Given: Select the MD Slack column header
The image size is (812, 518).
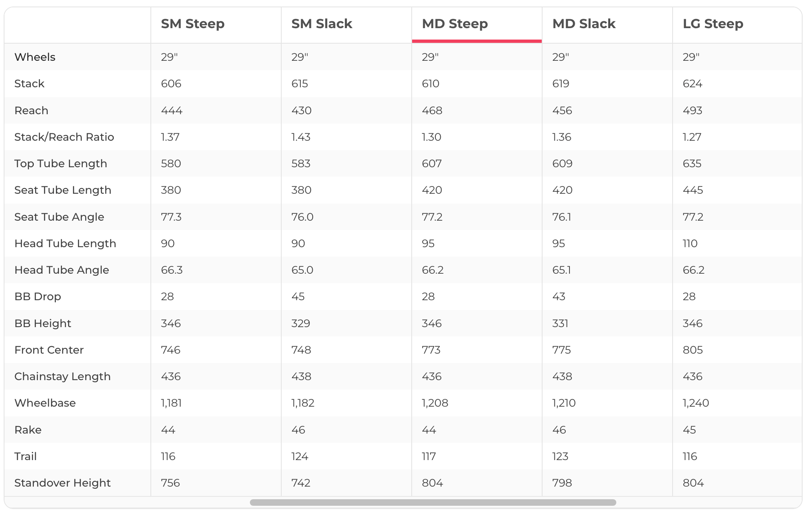Looking at the screenshot, I should pos(583,24).
